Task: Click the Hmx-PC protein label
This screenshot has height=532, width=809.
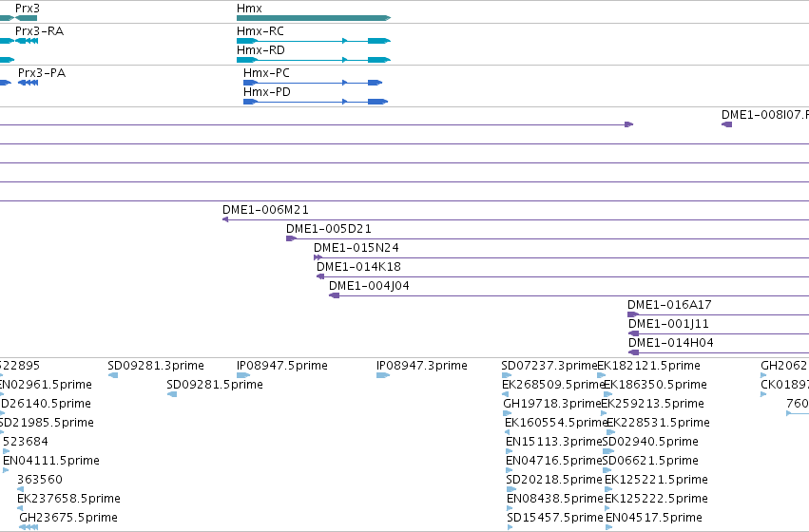Action: click(266, 73)
